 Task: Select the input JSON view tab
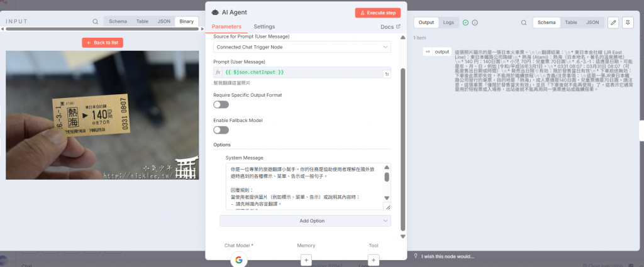(164, 21)
